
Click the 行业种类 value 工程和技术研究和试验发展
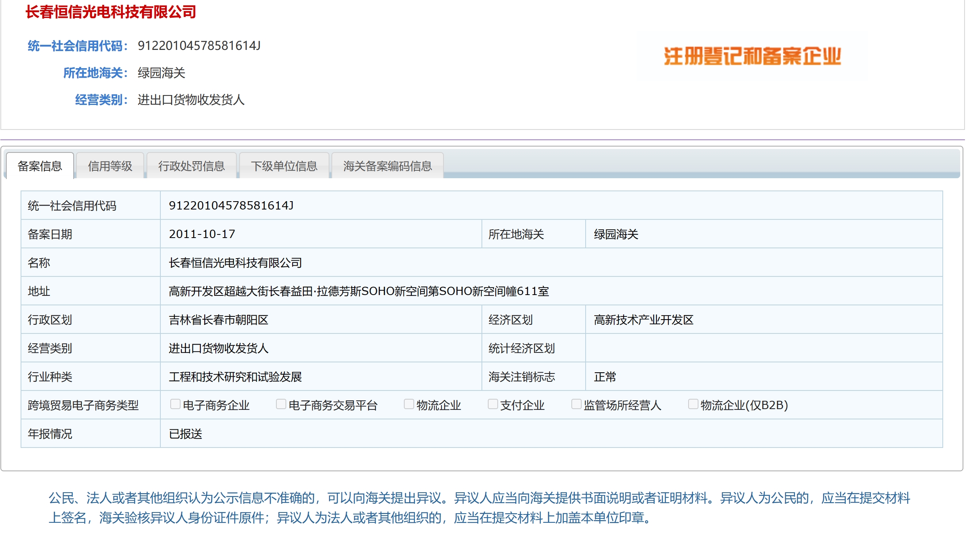tap(236, 377)
